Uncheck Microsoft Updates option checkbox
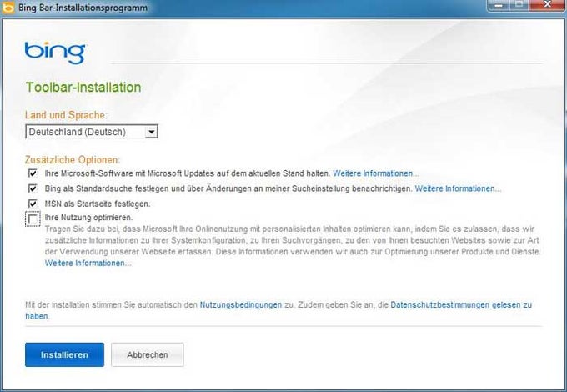Screen dimensions: 567x392 (x=33, y=173)
